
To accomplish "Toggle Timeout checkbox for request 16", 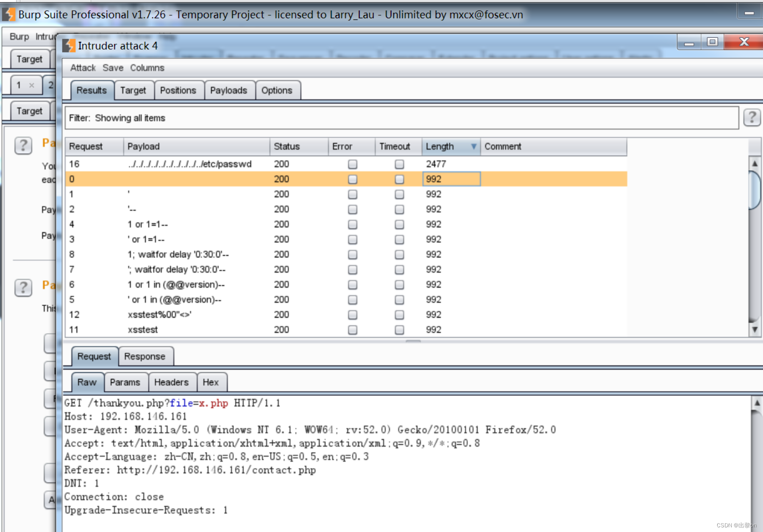I will (399, 164).
